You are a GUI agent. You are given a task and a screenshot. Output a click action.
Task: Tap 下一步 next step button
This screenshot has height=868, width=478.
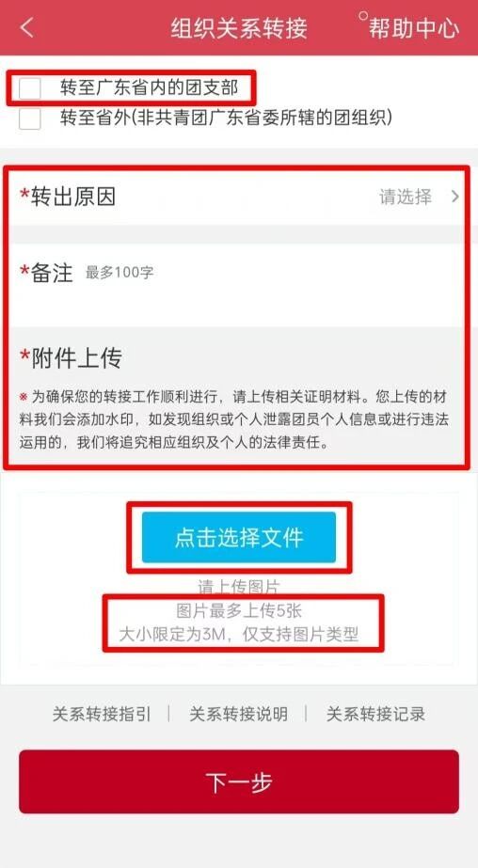click(239, 781)
